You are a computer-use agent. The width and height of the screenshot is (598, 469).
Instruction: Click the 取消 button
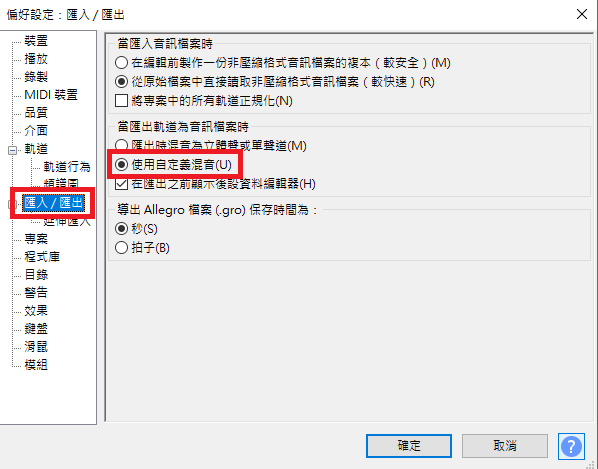(505, 446)
